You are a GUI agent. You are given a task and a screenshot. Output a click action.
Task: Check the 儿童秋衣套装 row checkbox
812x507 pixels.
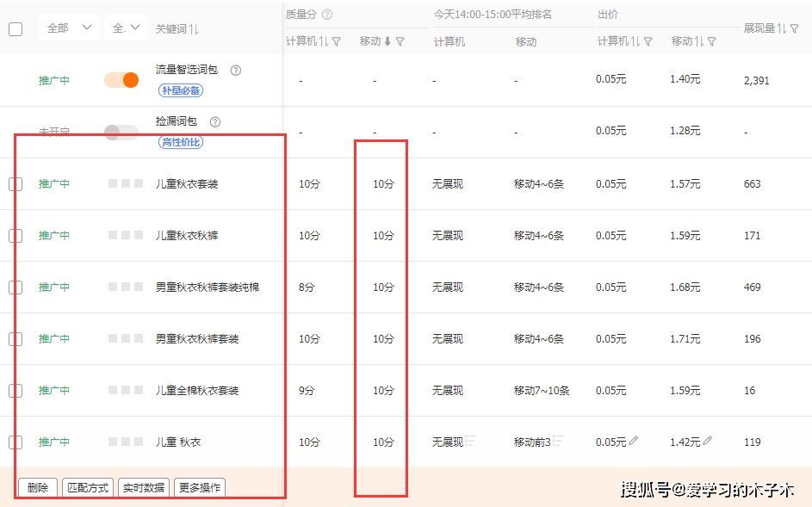point(15,183)
